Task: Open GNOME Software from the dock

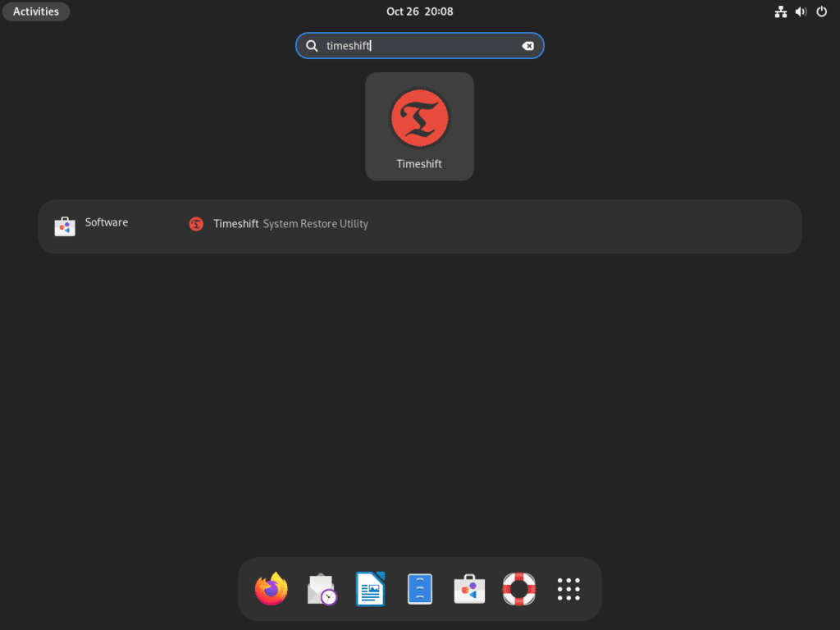Action: click(x=468, y=588)
